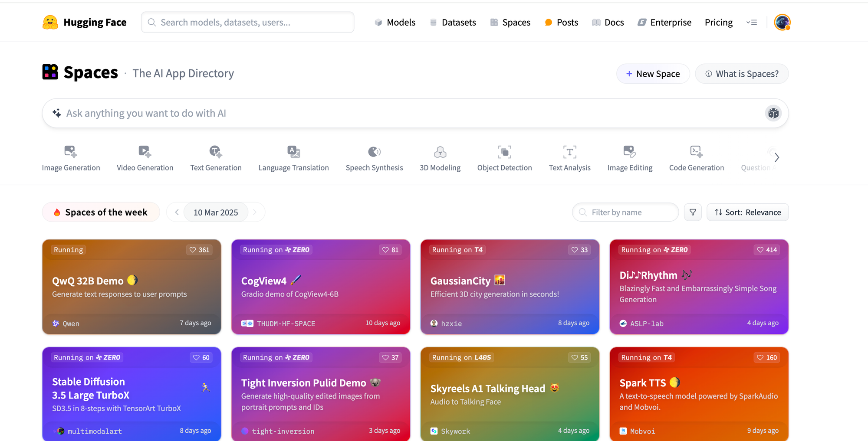Open the ASLP-lab author link
Screen dimensions: 868x441
coord(641,323)
